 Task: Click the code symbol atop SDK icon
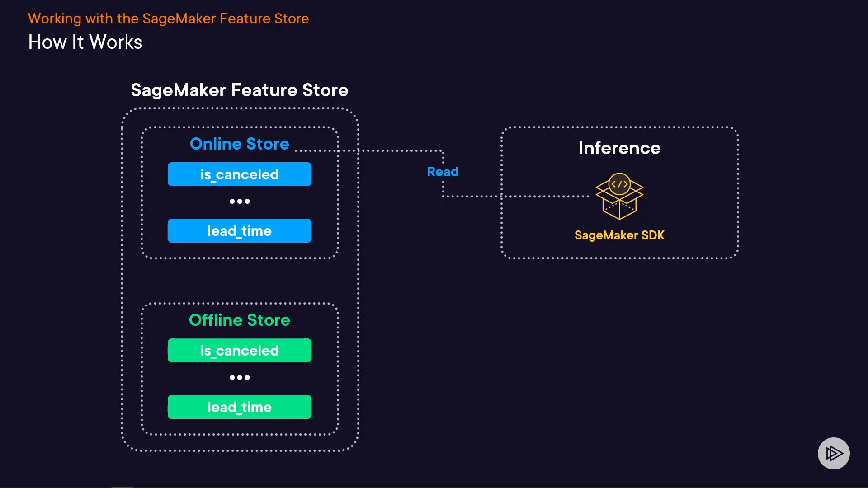[619, 184]
